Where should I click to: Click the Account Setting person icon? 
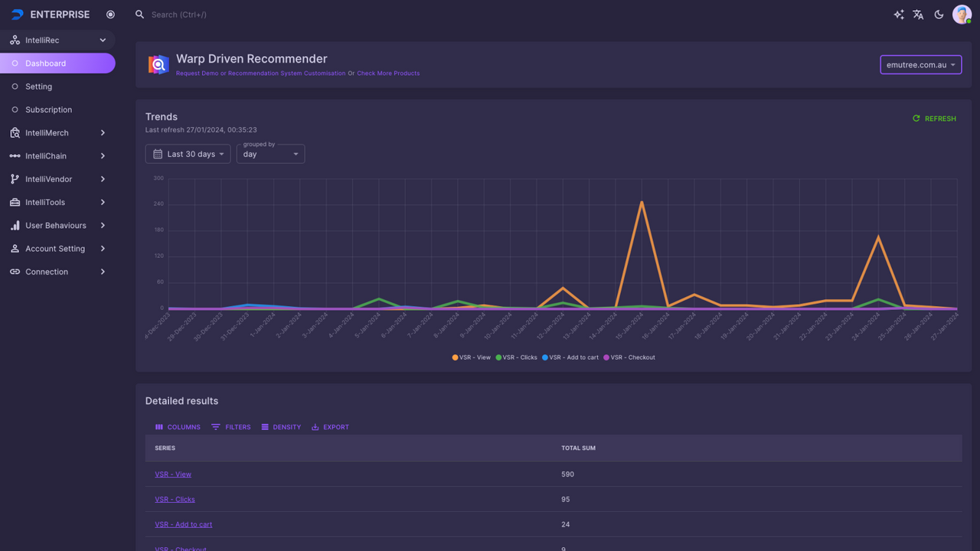(x=15, y=249)
